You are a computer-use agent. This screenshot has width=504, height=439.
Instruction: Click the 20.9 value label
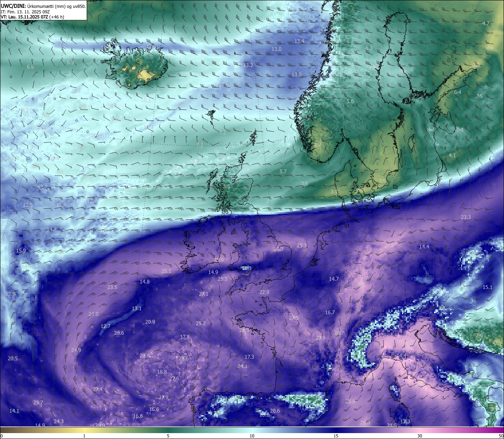(x=150, y=322)
